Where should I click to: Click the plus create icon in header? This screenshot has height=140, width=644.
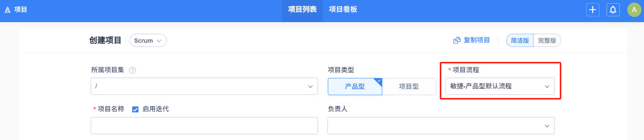pyautogui.click(x=593, y=10)
